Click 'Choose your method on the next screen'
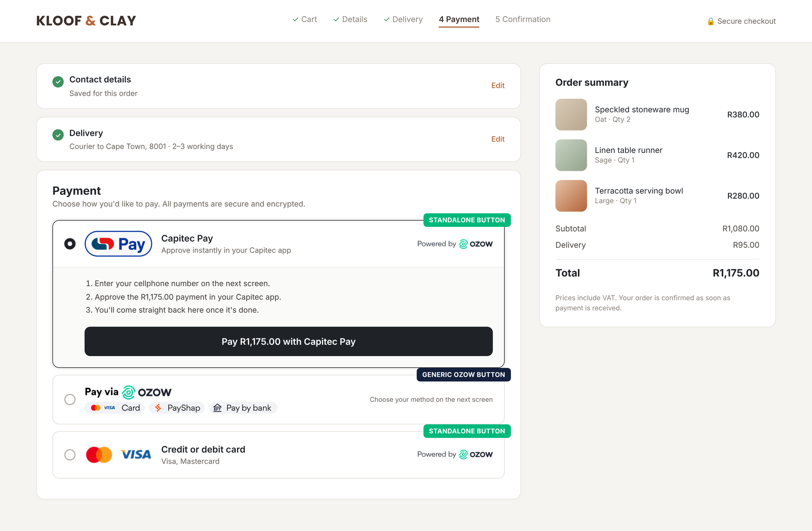Screen dimensions: 812x531 [x=431, y=399]
